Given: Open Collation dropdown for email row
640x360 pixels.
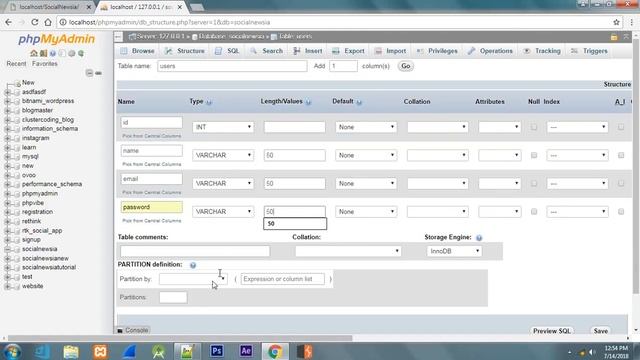Looking at the screenshot, I should [x=437, y=184].
